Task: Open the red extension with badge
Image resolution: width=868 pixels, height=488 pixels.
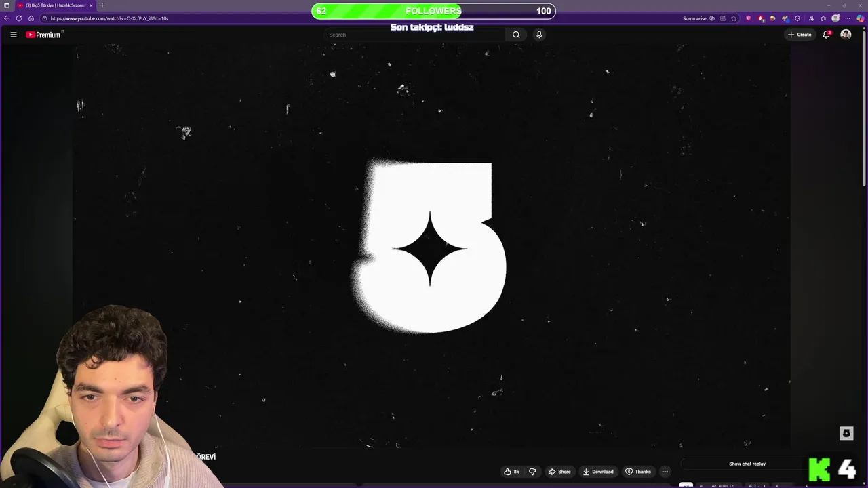Action: 761,19
